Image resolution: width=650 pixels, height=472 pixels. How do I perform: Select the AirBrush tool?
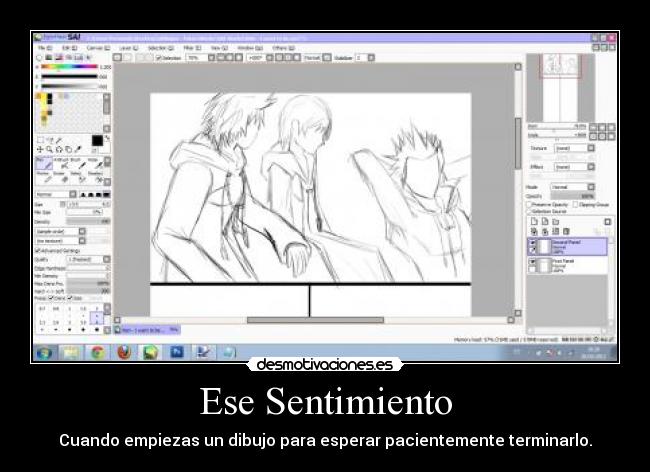click(61, 164)
